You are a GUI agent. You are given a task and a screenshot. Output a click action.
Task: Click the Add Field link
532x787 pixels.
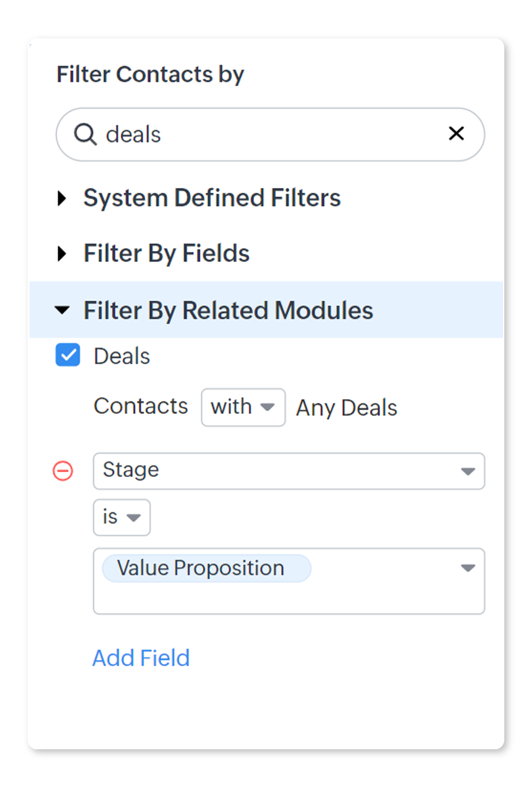(x=141, y=658)
